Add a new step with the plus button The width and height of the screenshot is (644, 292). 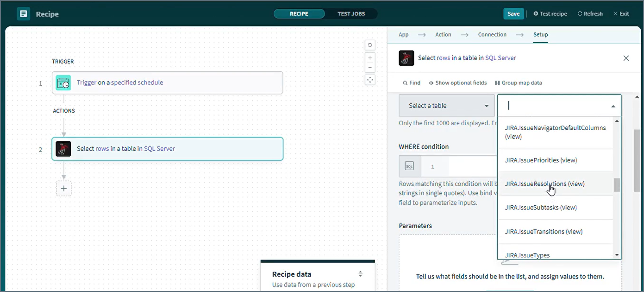pos(64,189)
